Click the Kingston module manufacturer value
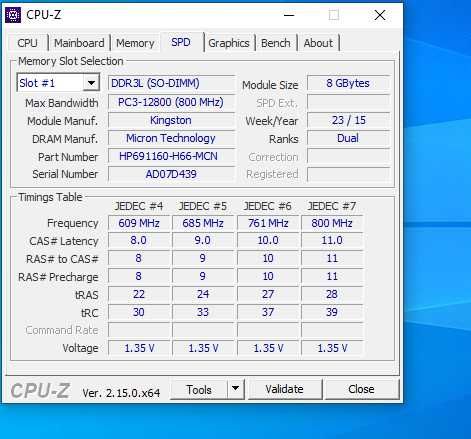Image resolution: width=471 pixels, height=439 pixels. tap(172, 120)
